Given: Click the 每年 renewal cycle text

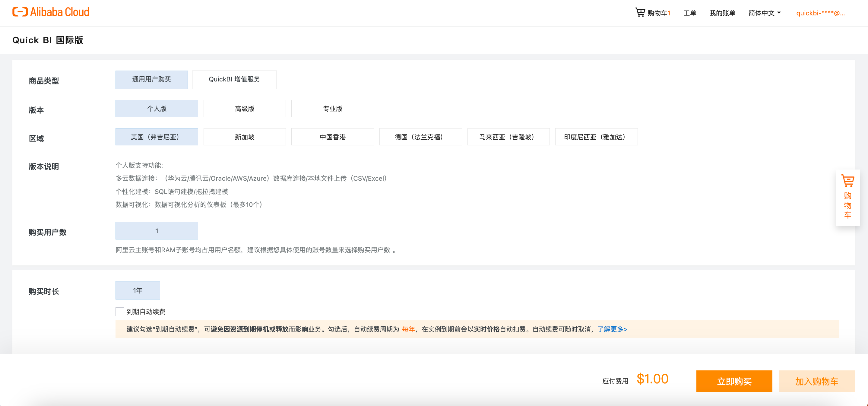Looking at the screenshot, I should [x=408, y=329].
